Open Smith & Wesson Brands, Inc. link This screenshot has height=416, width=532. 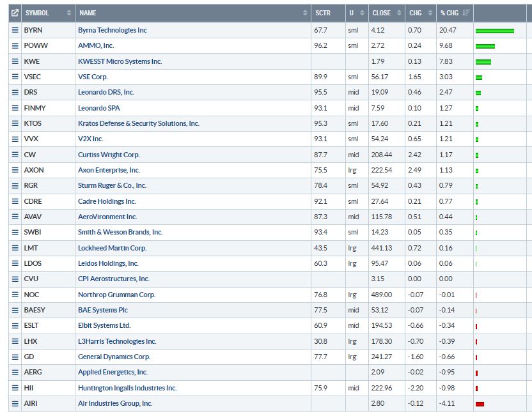120,232
